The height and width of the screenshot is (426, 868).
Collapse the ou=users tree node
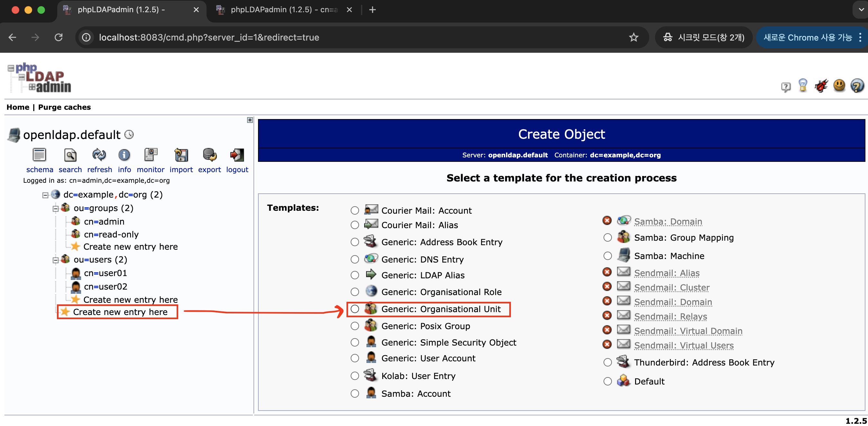pyautogui.click(x=55, y=260)
